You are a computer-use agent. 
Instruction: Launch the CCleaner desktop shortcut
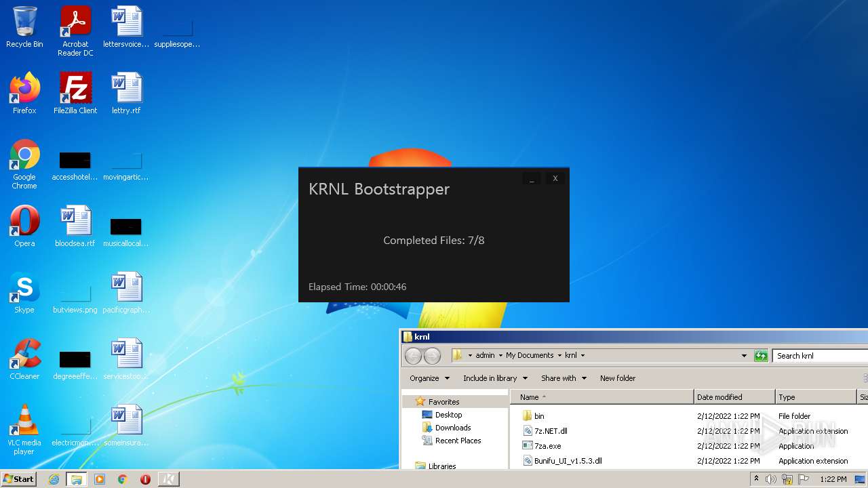tap(24, 359)
